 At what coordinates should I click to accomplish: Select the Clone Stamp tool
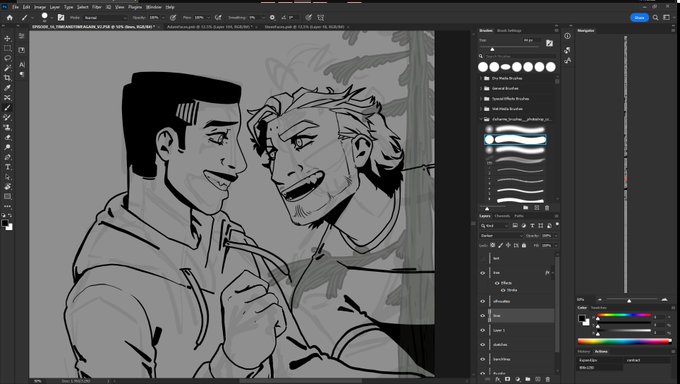(x=7, y=128)
